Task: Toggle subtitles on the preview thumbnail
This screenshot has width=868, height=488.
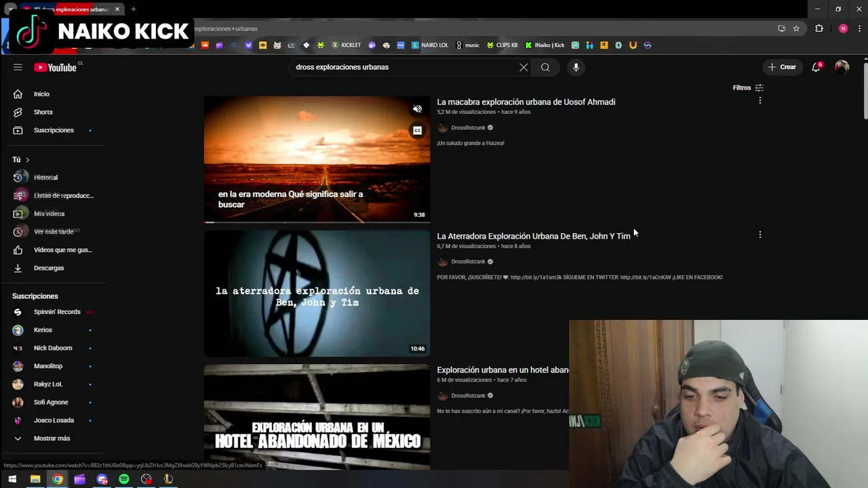Action: point(418,130)
